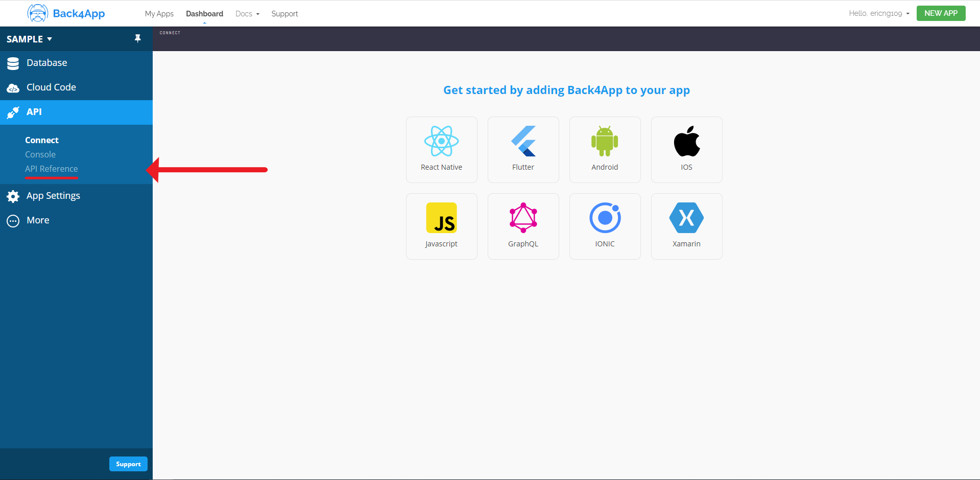Click the 'Get started by adding Back4App' heading
The width and height of the screenshot is (980, 480).
566,90
